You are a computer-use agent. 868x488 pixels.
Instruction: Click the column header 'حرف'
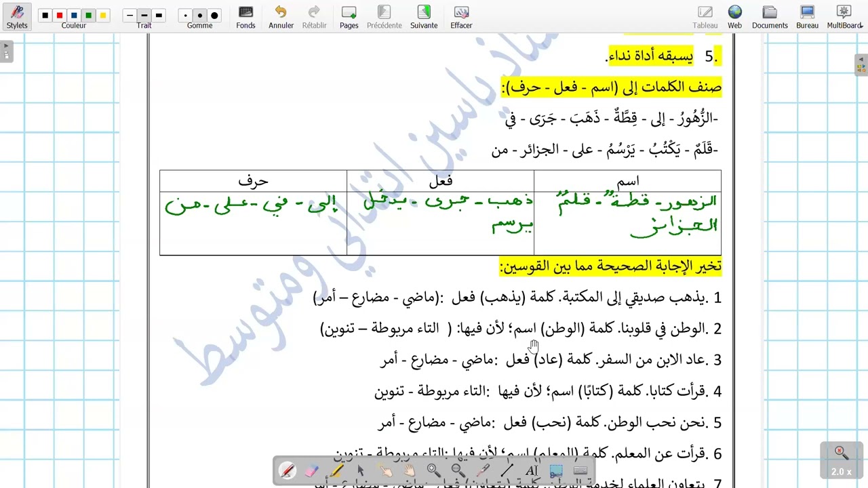[x=253, y=182]
